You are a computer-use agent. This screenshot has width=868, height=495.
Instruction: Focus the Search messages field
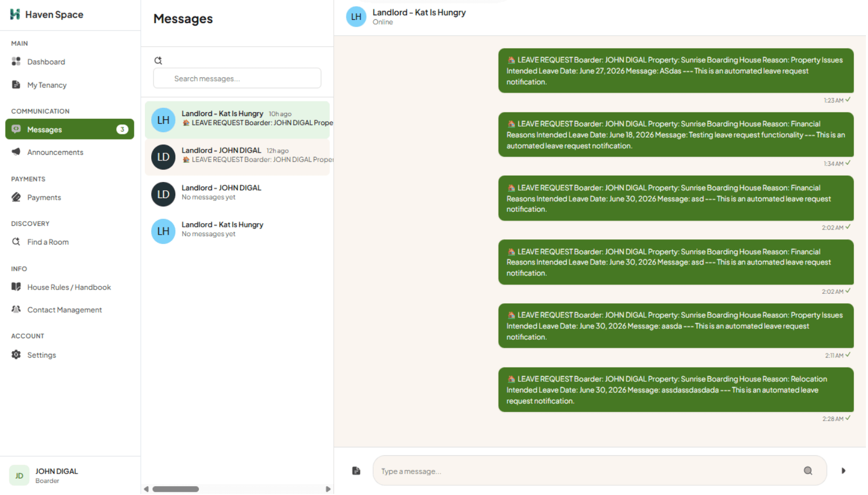[237, 78]
